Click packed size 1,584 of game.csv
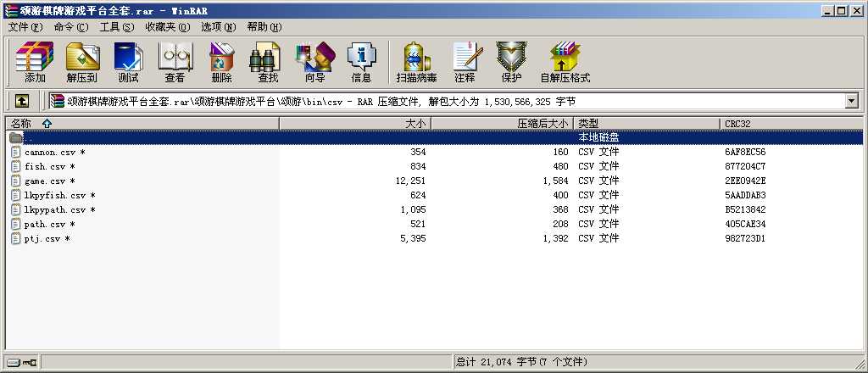Viewport: 868px width, 373px height. pyautogui.click(x=555, y=181)
